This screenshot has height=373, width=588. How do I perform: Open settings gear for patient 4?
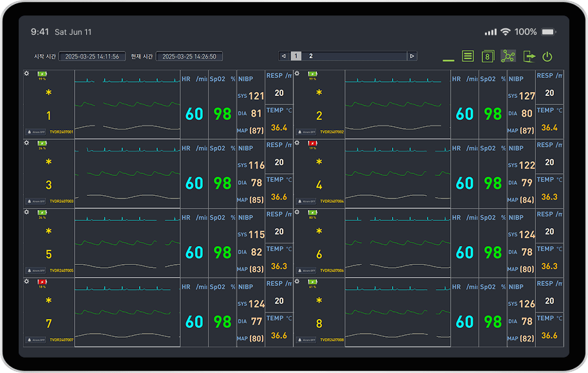pos(297,143)
